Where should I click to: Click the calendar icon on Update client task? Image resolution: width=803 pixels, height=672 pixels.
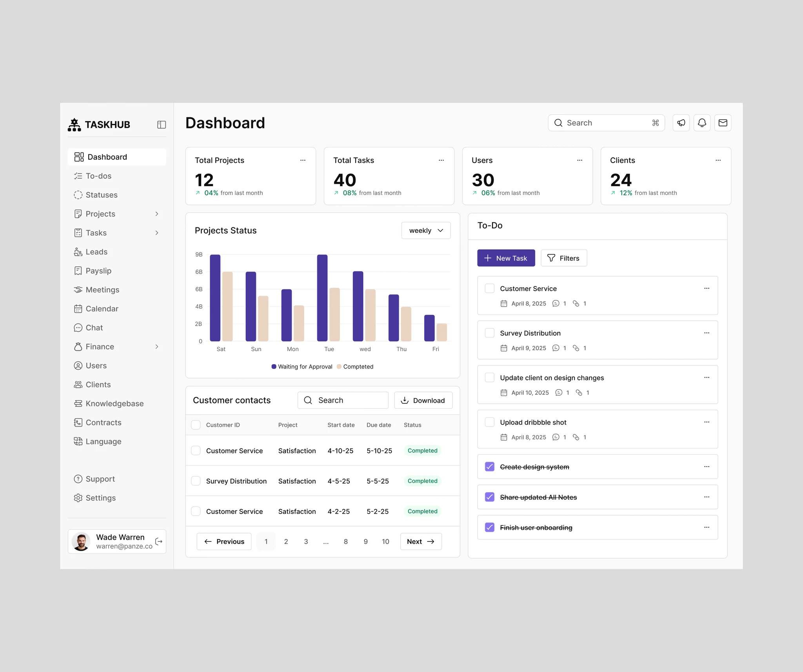[x=504, y=393]
